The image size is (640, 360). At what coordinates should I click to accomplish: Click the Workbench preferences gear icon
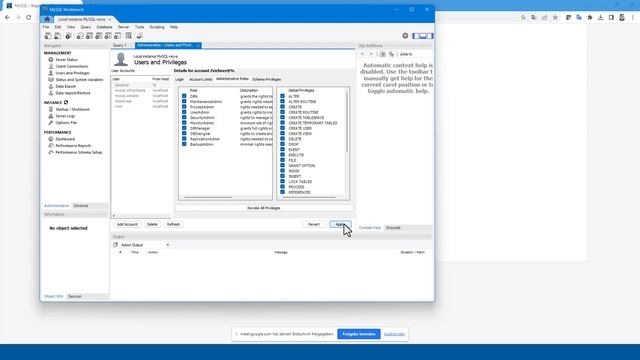click(x=405, y=36)
